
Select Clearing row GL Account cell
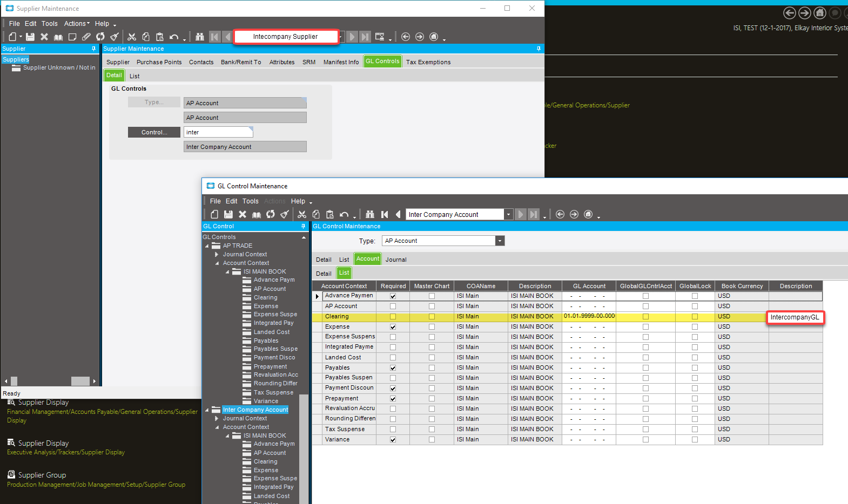pos(589,316)
